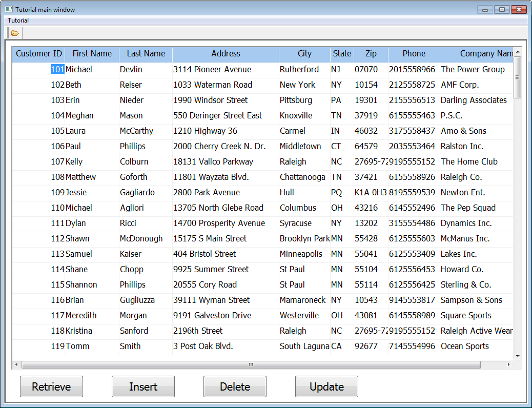Click the vertical scrollbar down arrow
This screenshot has height=408, width=532.
click(x=517, y=356)
